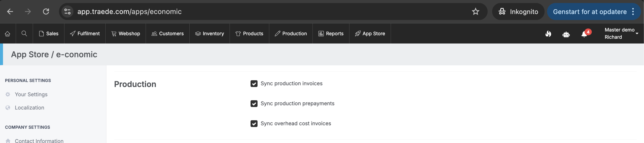Open the Sales menu
This screenshot has height=143, width=644.
(x=49, y=33)
